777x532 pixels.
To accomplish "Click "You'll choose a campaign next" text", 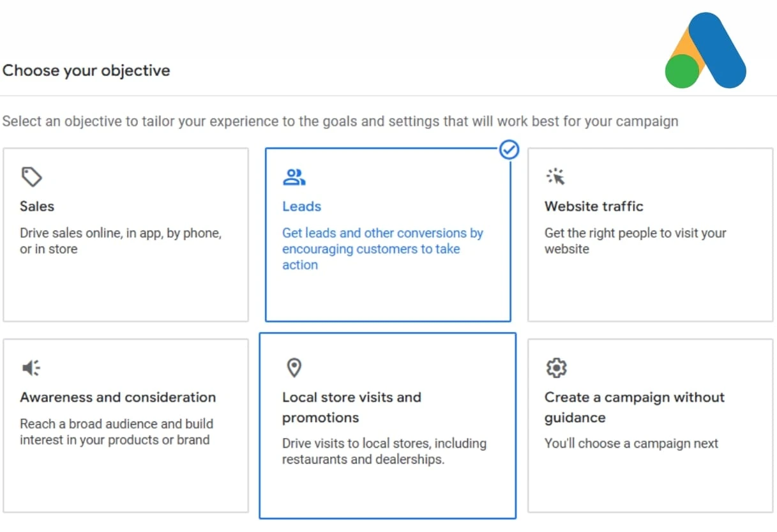I will [631, 443].
